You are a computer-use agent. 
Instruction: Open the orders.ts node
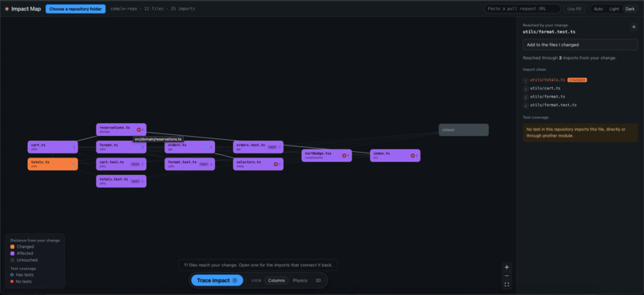click(189, 146)
